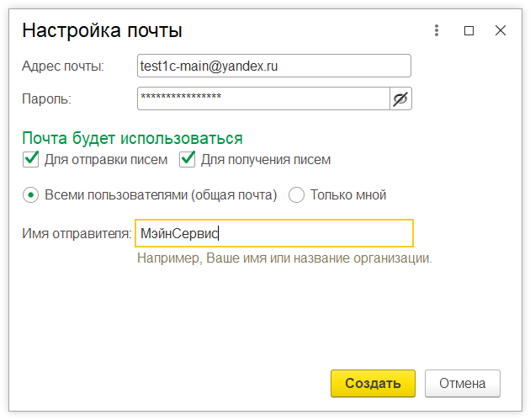Screen dimensions: 530x420
Task: Click the email field with test1c-main@yandex.ru
Action: pos(273,66)
